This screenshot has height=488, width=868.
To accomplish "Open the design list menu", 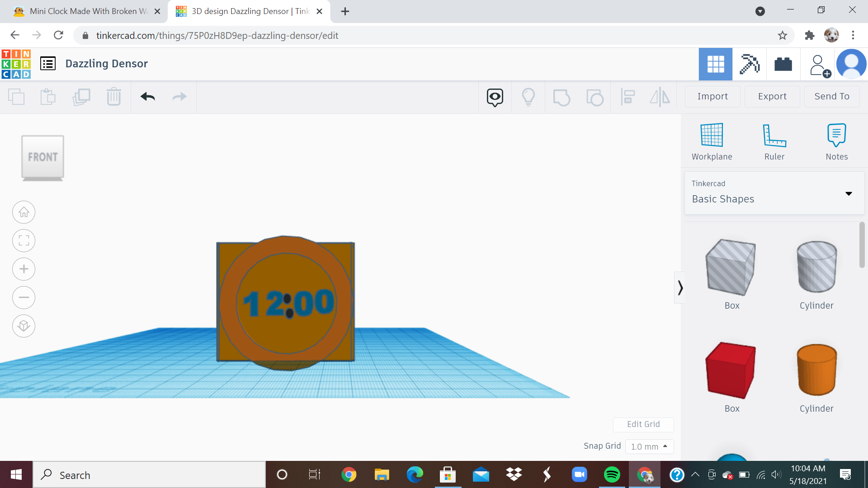I will pyautogui.click(x=47, y=64).
